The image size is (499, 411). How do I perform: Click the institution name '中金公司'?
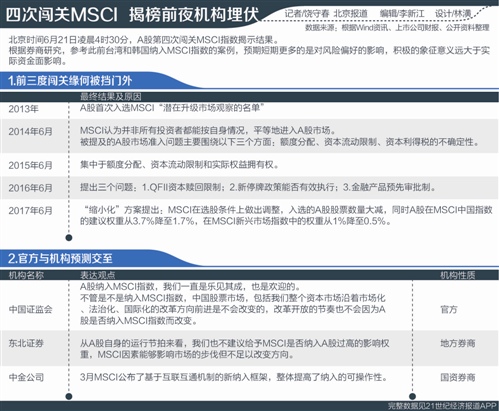click(26, 377)
